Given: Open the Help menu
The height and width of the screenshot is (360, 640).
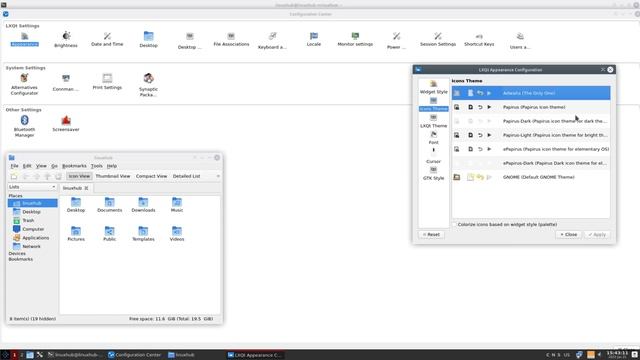Looking at the screenshot, I should (112, 166).
